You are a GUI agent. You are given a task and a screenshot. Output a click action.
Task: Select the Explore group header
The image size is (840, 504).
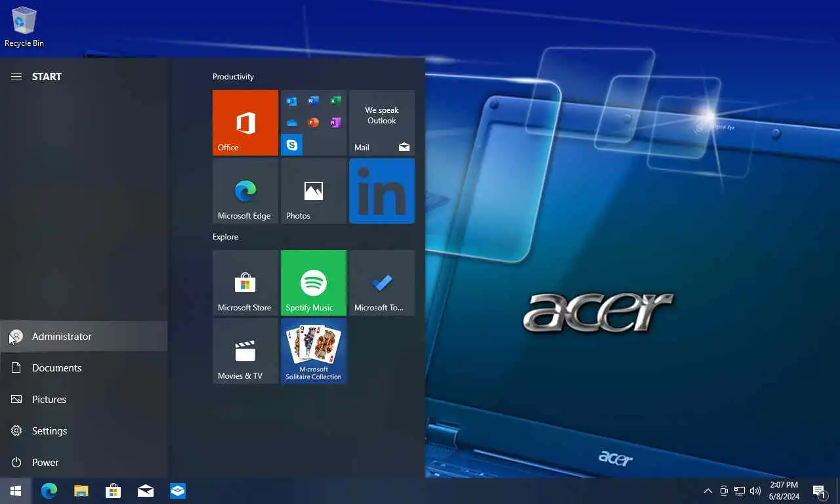coord(225,237)
